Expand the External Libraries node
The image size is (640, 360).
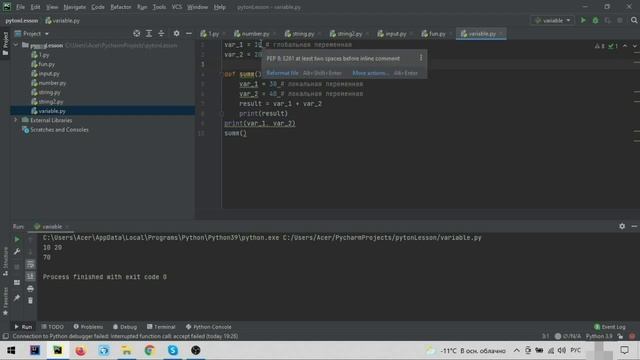pyautogui.click(x=16, y=120)
